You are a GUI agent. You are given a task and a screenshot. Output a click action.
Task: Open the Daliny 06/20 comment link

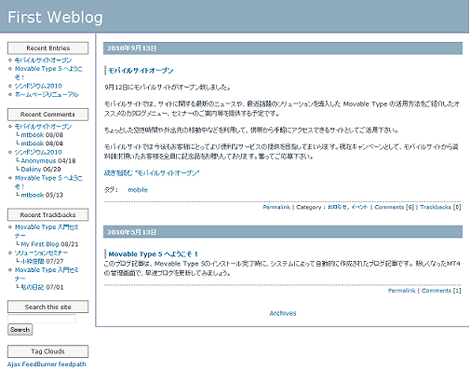click(41, 169)
